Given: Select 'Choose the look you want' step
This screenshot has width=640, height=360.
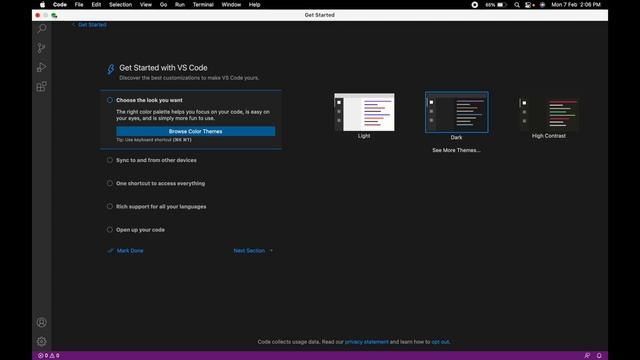Looking at the screenshot, I should pos(149,100).
